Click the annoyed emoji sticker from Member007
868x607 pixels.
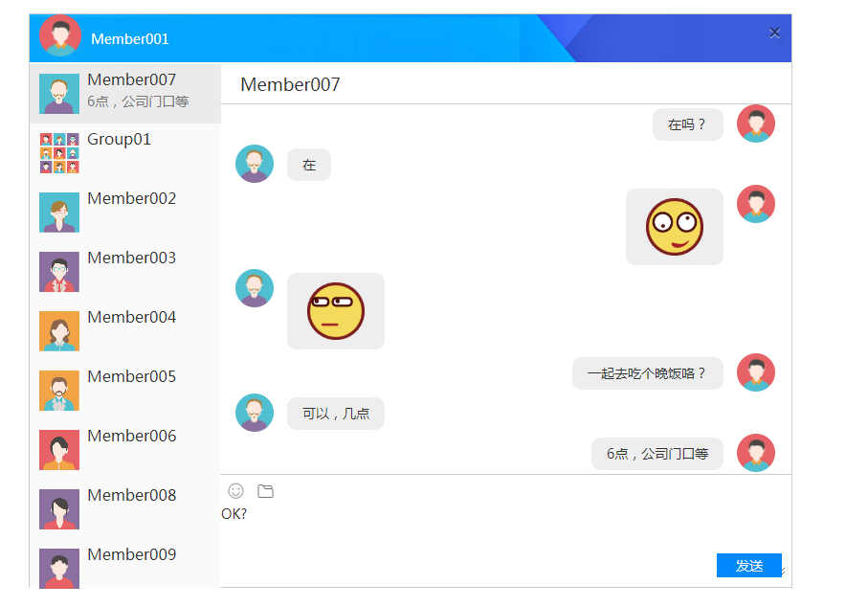335,310
